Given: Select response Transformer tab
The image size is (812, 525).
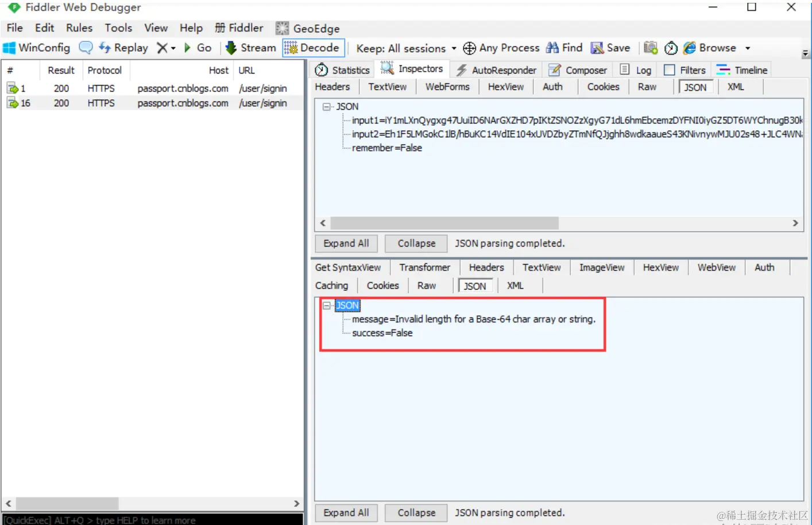Looking at the screenshot, I should pyautogui.click(x=425, y=267).
